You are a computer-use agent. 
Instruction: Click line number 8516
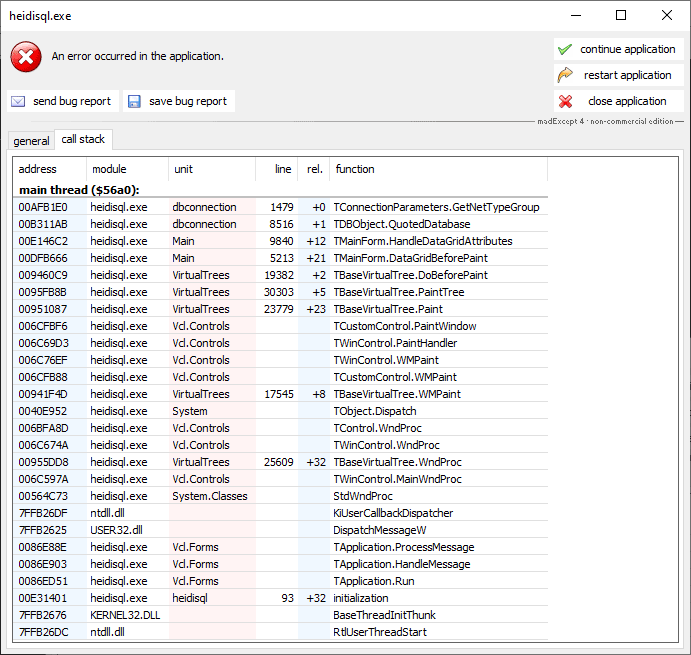click(281, 224)
